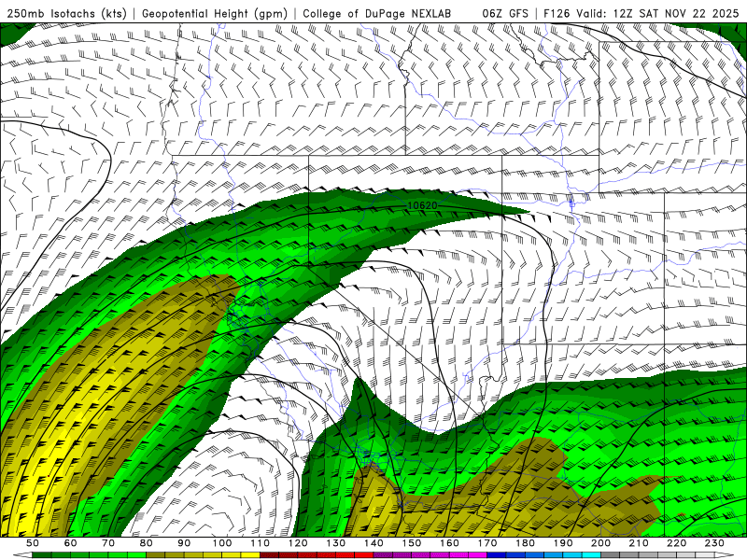Click the 70 label on the color scale

[108, 543]
